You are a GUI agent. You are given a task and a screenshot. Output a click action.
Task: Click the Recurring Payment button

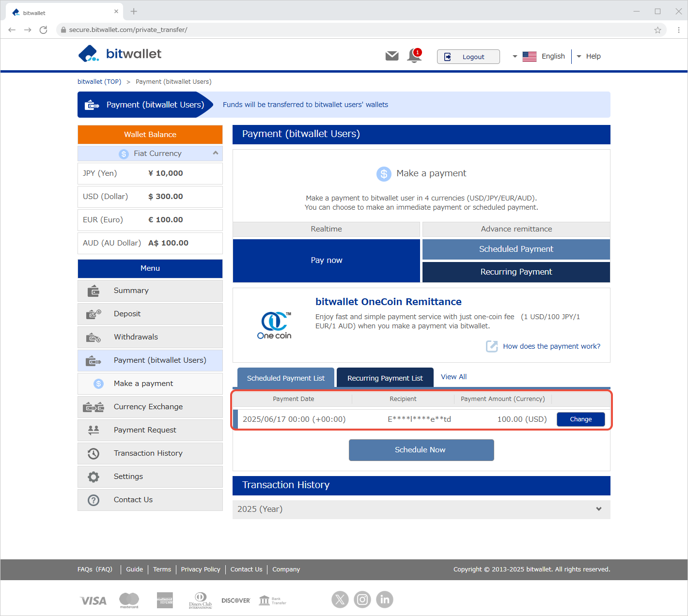(516, 272)
